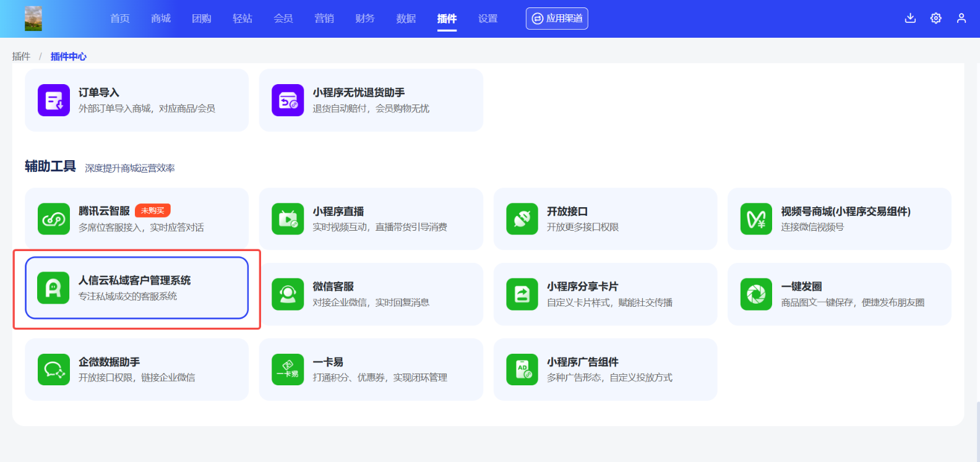Click the 腾讯云智服 green icon
This screenshot has width=980, height=462.
[x=54, y=219]
